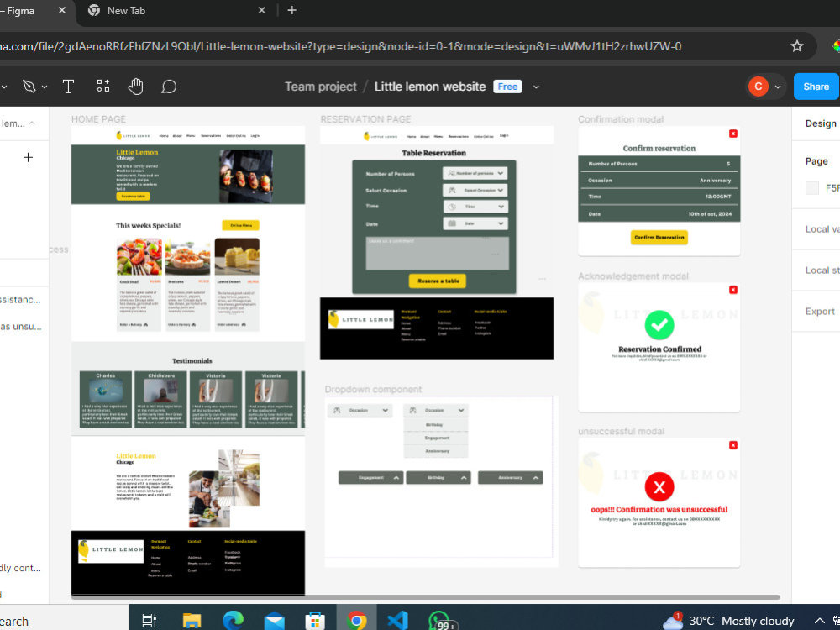Add a new page with plus icon

(28, 157)
